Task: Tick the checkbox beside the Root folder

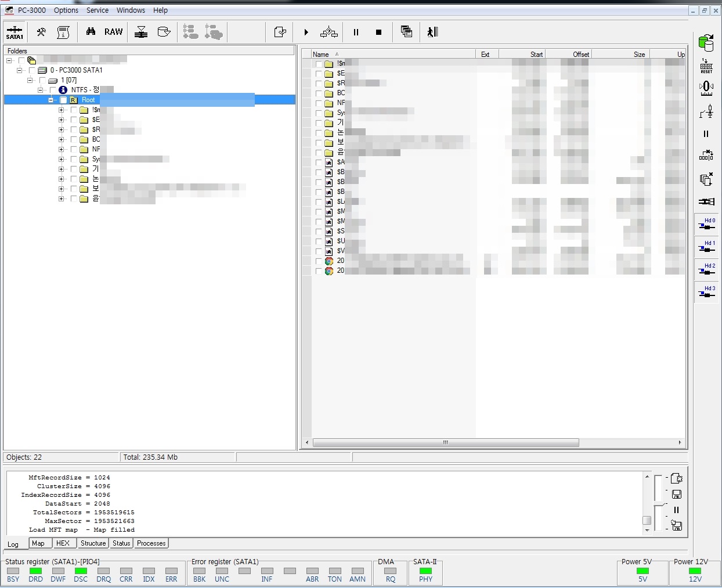Action: click(x=63, y=100)
